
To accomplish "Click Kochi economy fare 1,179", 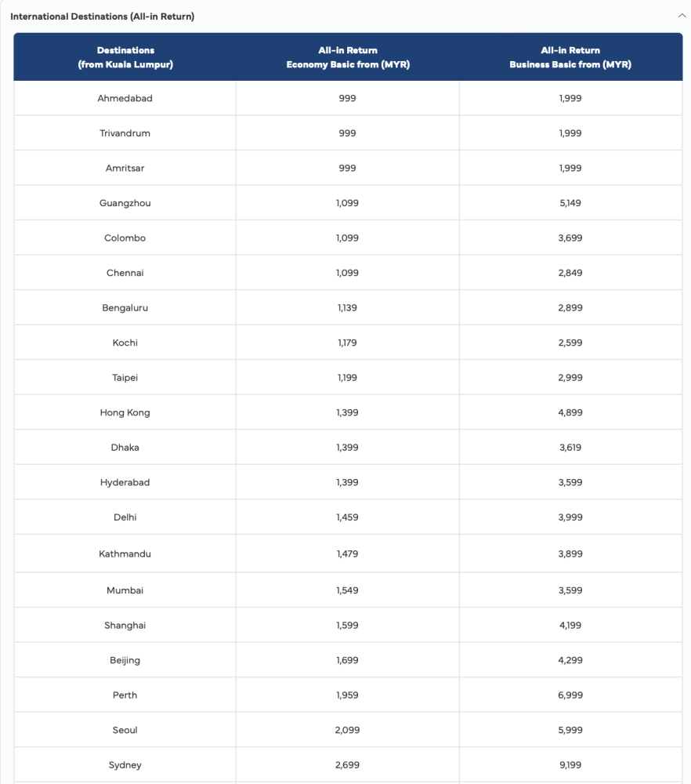I will 347,343.
